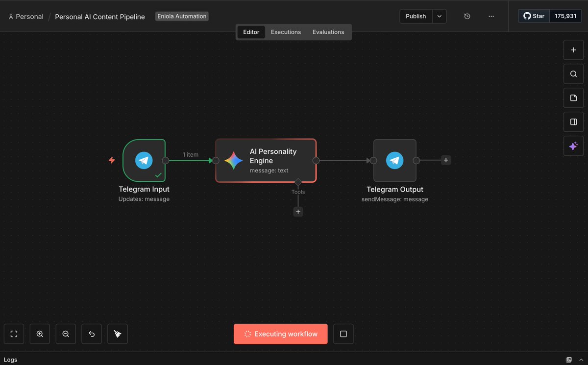The height and width of the screenshot is (365, 588).
Task: Open the three-dot workflow menu
Action: [x=491, y=16]
